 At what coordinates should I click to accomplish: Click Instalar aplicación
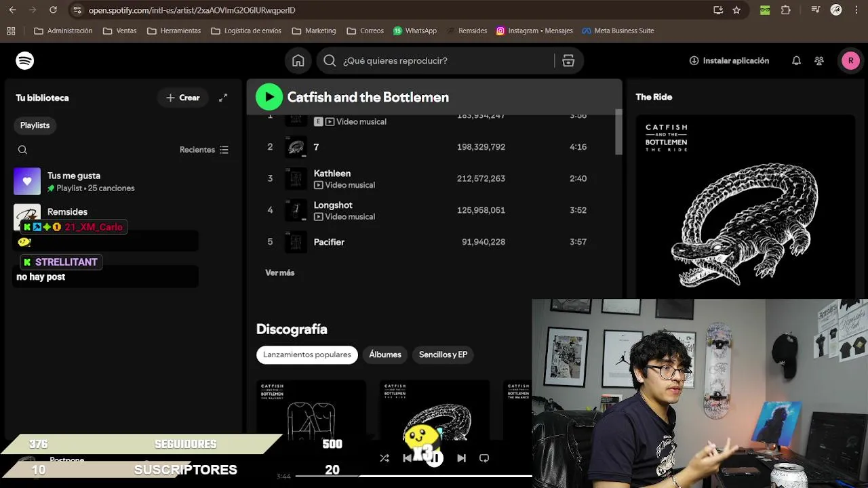729,61
